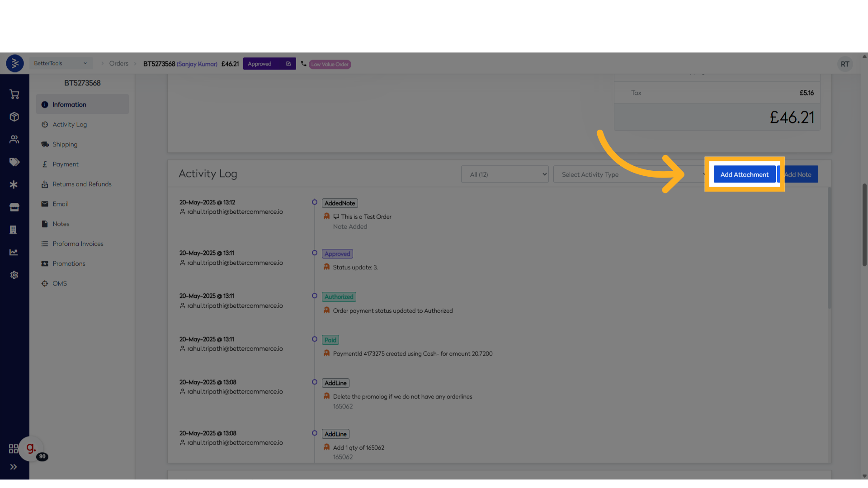Open the promotions tag sidebar icon
Screen dimensions: 868x488
click(x=14, y=162)
